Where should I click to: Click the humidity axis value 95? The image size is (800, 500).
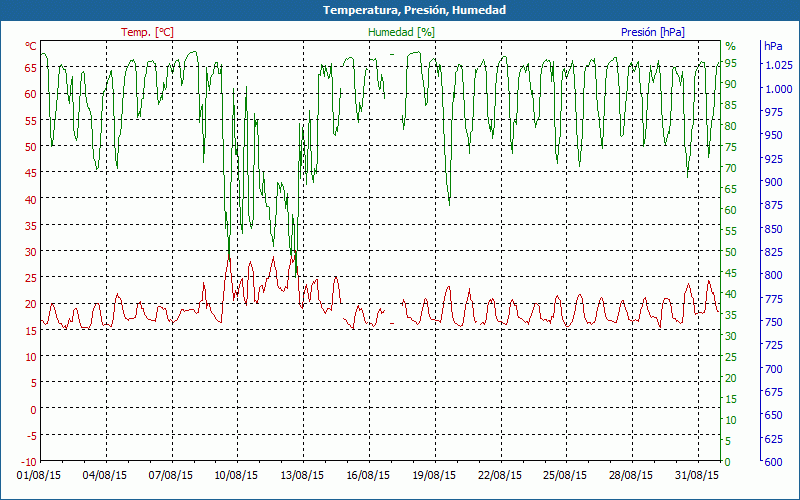tap(730, 64)
